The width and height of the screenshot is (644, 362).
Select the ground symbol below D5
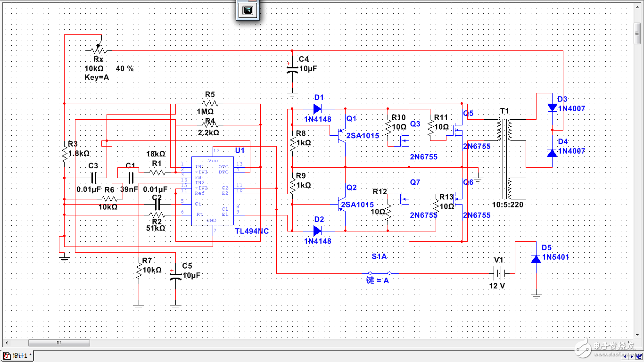click(x=536, y=296)
